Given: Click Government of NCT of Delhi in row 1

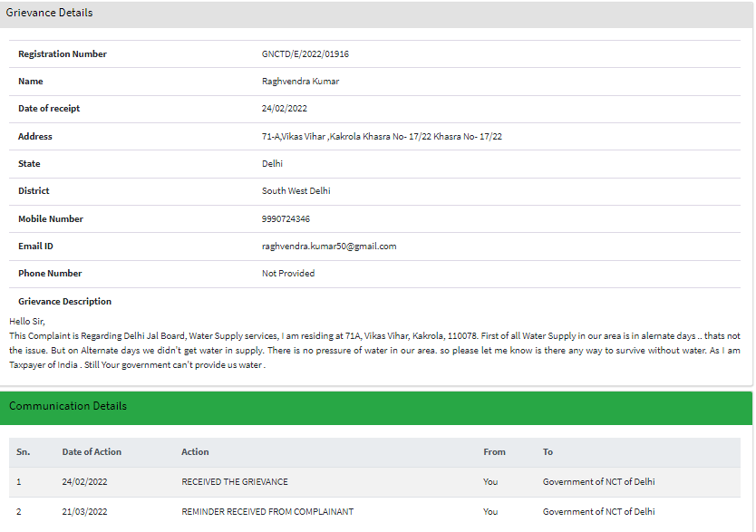Looking at the screenshot, I should coord(599,482).
